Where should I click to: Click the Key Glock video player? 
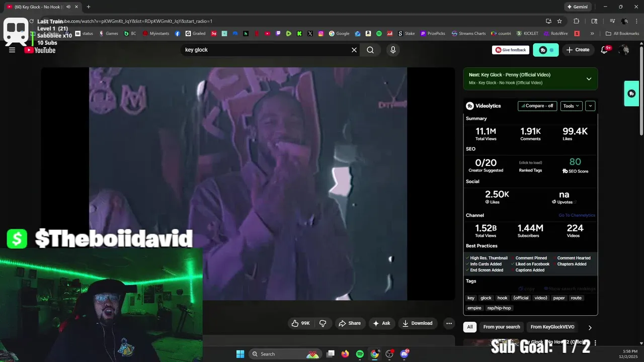click(x=248, y=184)
